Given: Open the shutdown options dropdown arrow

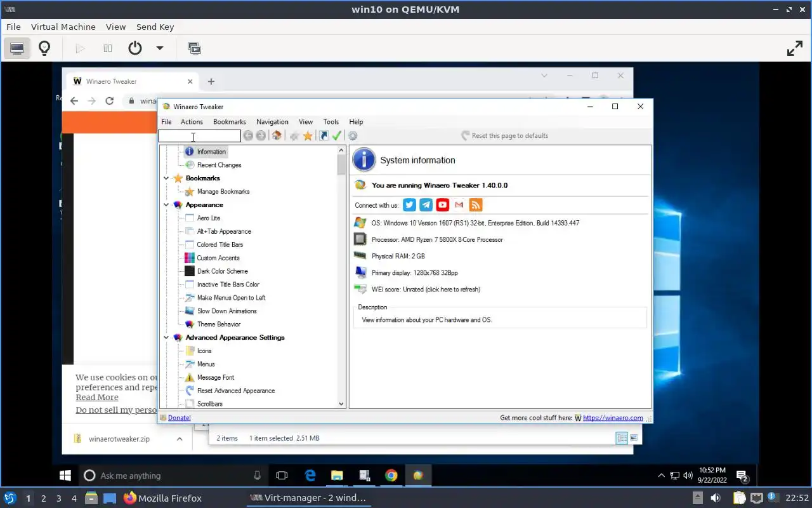Looking at the screenshot, I should pyautogui.click(x=160, y=48).
